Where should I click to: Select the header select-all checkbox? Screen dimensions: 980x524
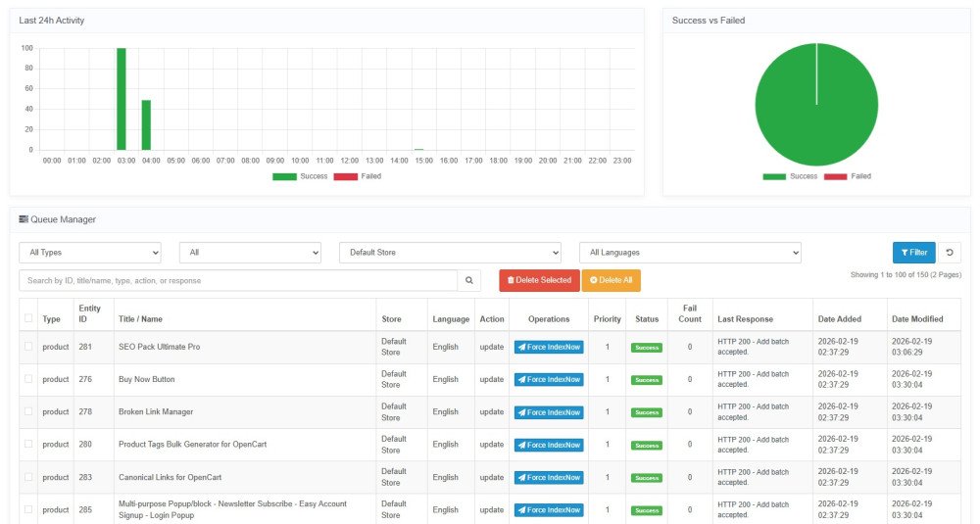pyautogui.click(x=28, y=318)
